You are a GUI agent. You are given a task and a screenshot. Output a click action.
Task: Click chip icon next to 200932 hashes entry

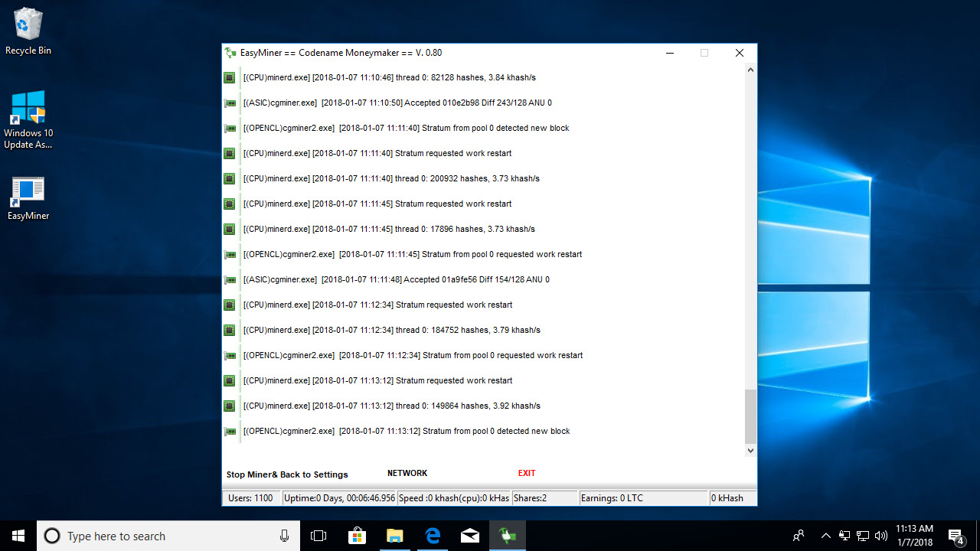pyautogui.click(x=229, y=178)
